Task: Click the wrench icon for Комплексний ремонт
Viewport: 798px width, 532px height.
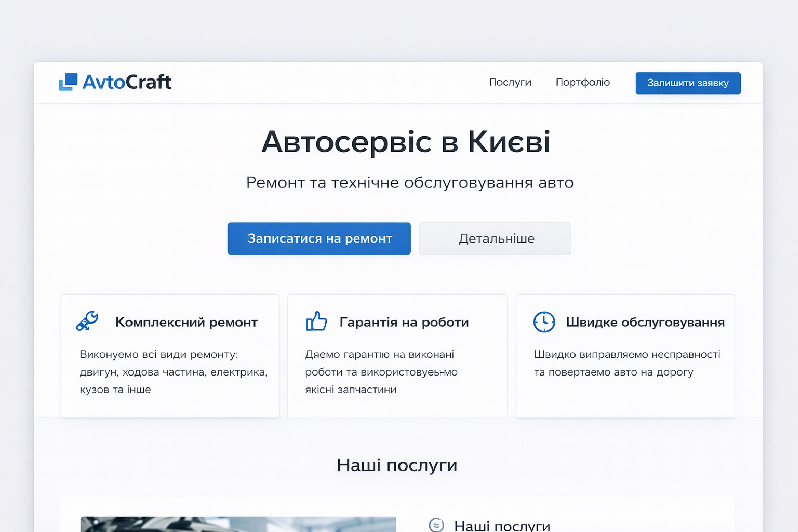Action: coord(87,321)
